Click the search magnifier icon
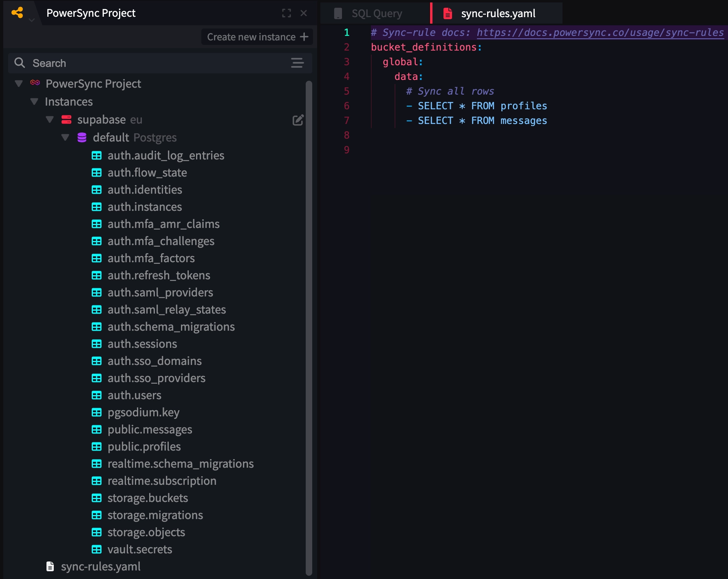This screenshot has width=728, height=579. click(20, 63)
